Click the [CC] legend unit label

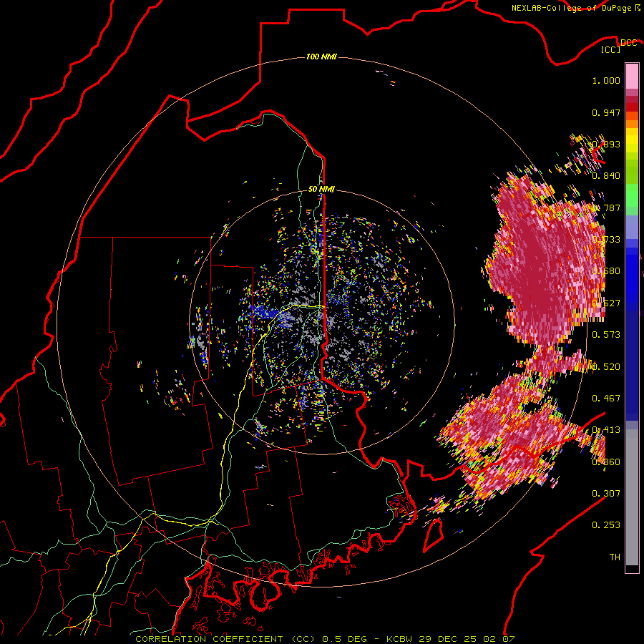click(610, 49)
